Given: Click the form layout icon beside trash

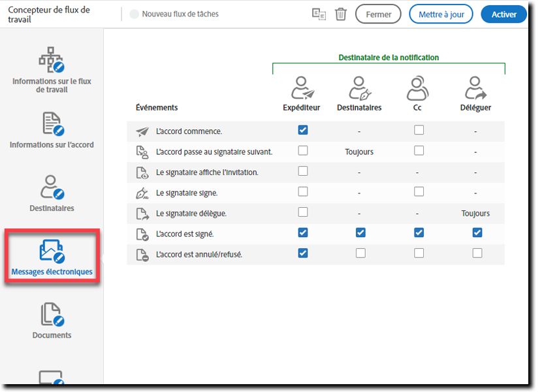Looking at the screenshot, I should click(x=319, y=14).
